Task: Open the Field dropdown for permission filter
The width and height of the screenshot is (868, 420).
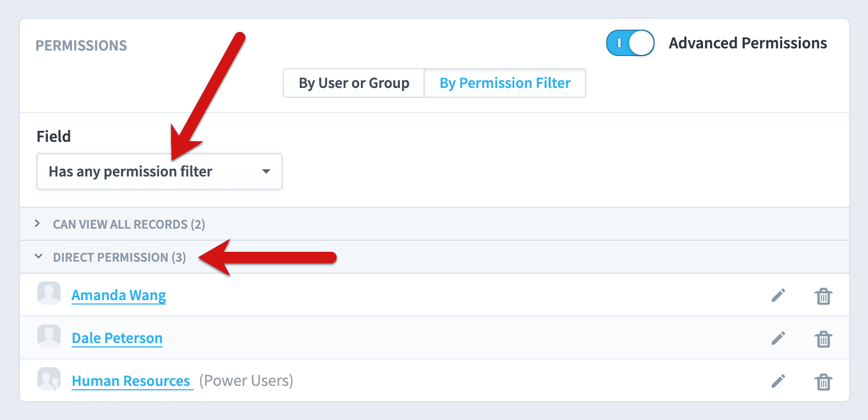Action: [160, 172]
